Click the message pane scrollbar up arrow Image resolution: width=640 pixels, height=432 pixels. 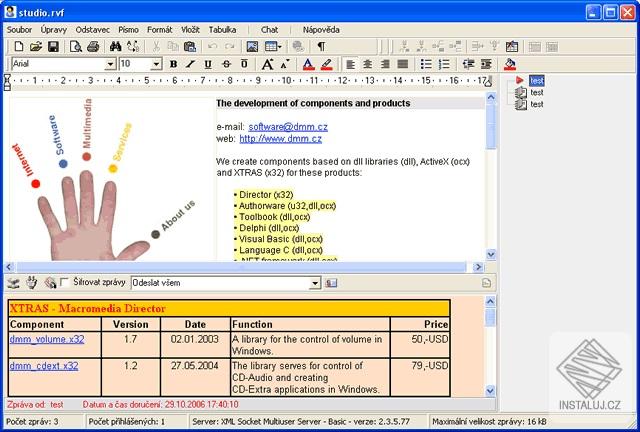click(491, 301)
